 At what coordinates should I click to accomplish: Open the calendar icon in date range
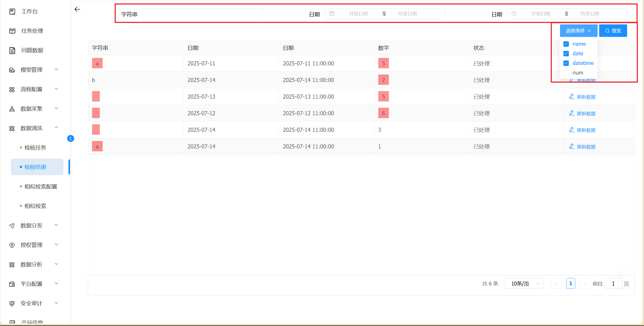coord(332,13)
